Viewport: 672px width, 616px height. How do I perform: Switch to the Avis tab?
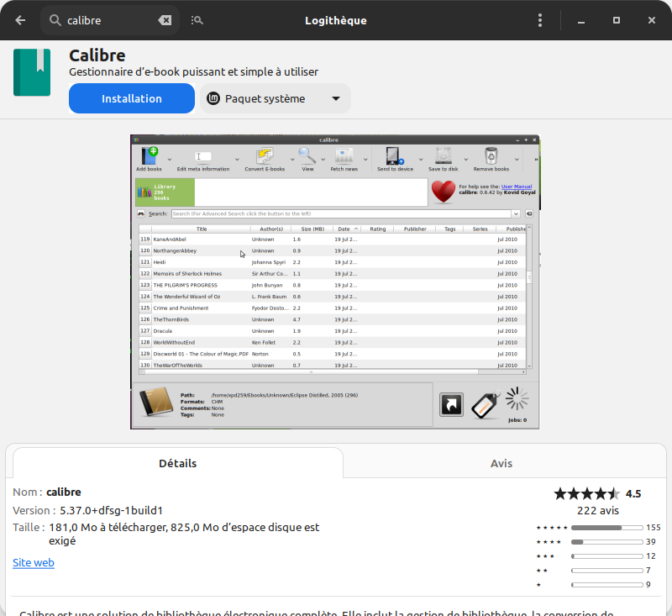pos(501,463)
